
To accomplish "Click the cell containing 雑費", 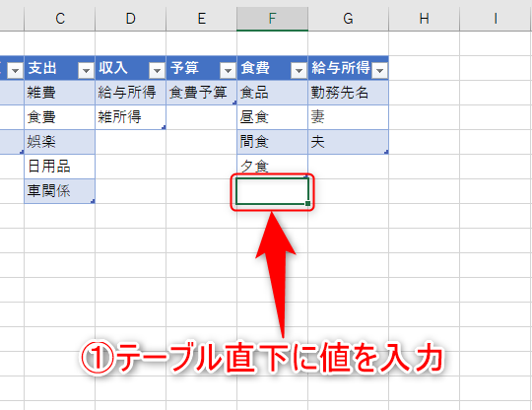I will pyautogui.click(x=60, y=93).
